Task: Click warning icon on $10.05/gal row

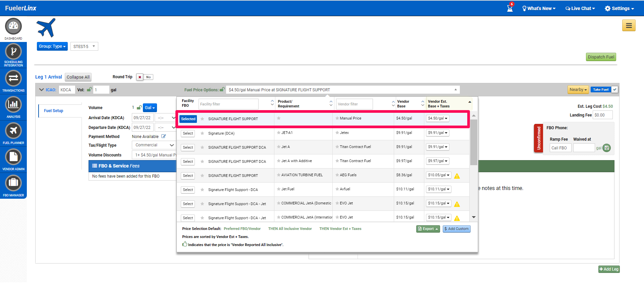Action: [x=457, y=176]
